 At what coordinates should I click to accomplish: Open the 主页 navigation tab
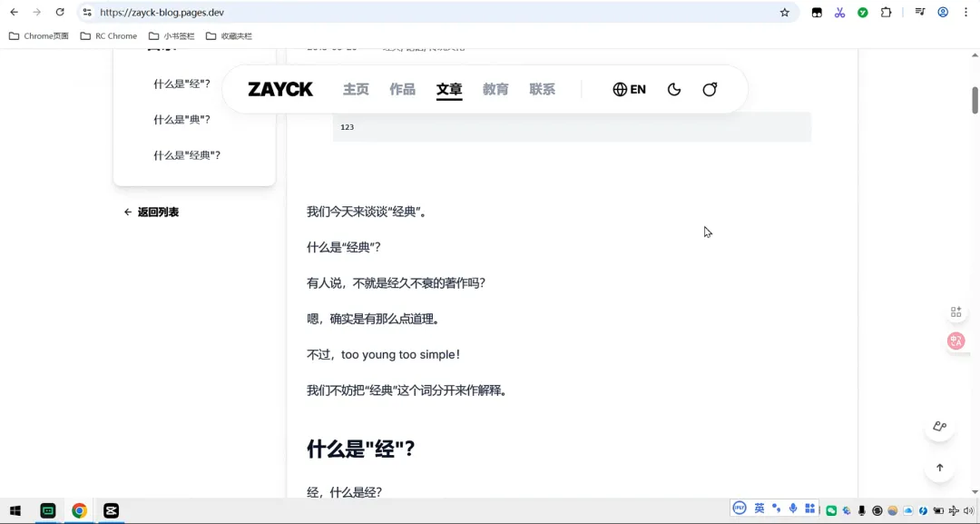(x=356, y=89)
